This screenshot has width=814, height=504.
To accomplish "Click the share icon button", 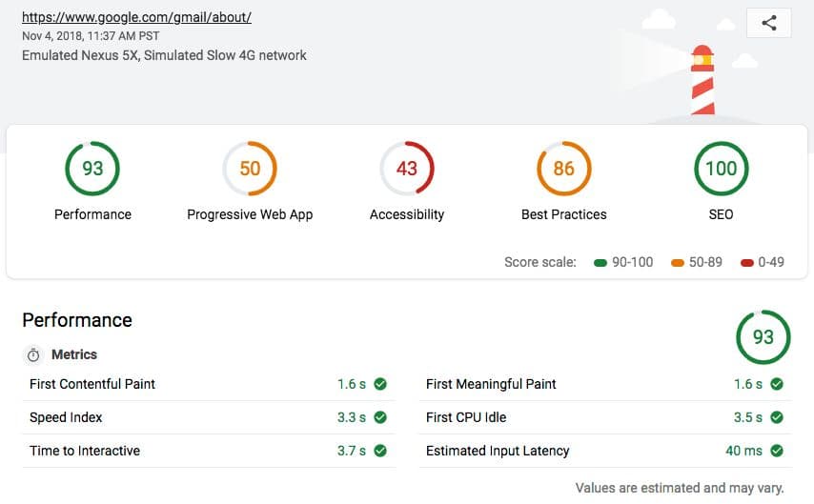I will (768, 23).
